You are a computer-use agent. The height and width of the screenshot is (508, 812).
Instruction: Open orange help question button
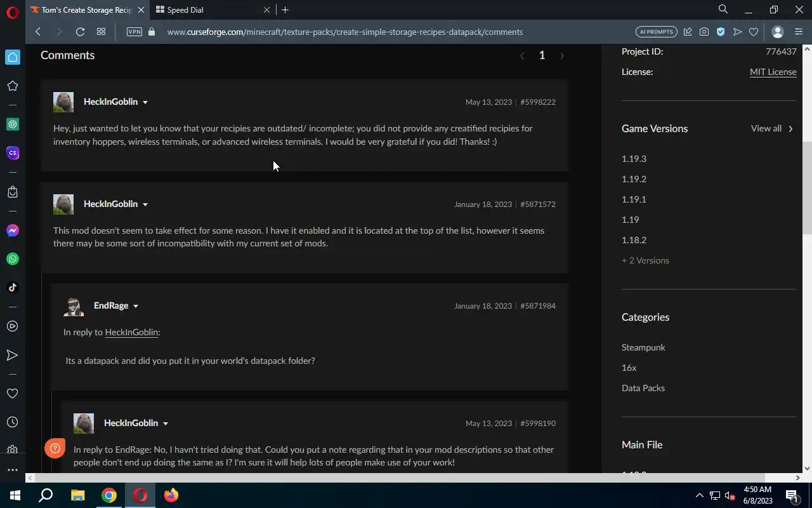(55, 449)
